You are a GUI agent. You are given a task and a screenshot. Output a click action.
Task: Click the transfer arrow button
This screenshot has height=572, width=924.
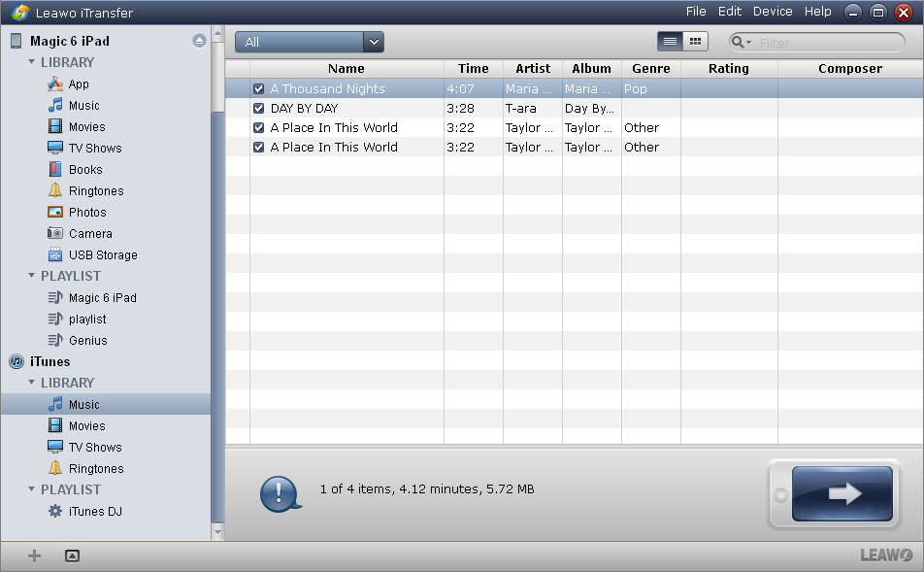(842, 493)
